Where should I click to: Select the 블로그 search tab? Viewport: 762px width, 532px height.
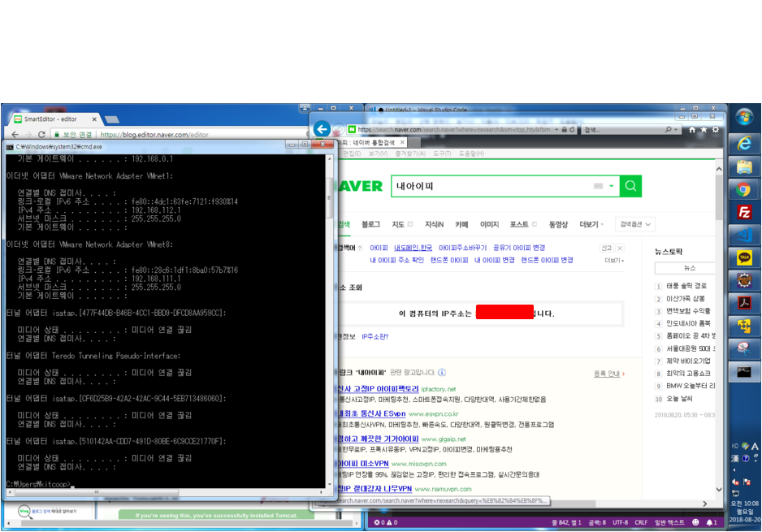tap(370, 224)
